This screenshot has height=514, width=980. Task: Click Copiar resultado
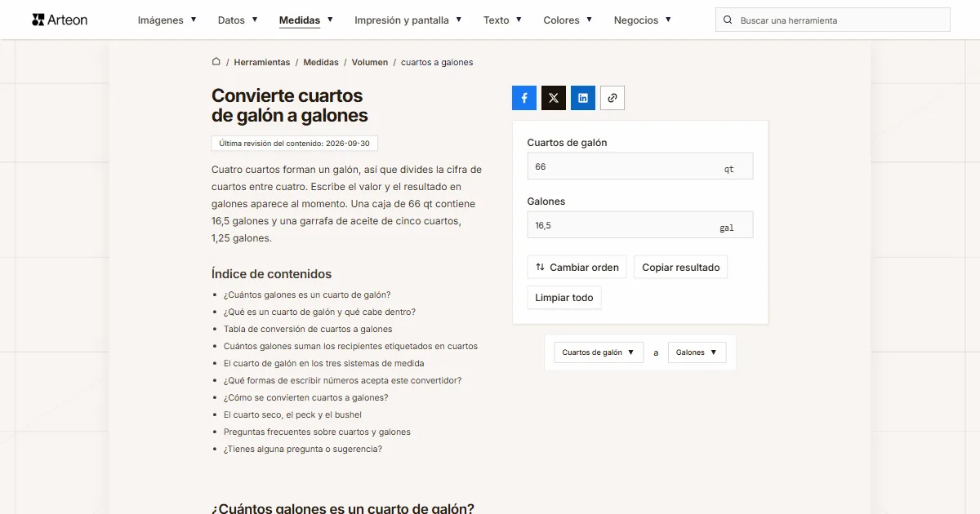click(x=681, y=267)
